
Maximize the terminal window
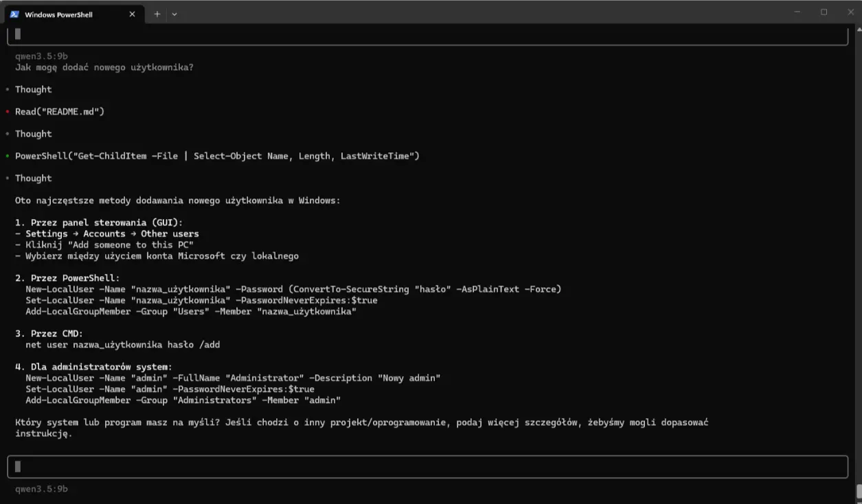click(x=824, y=12)
